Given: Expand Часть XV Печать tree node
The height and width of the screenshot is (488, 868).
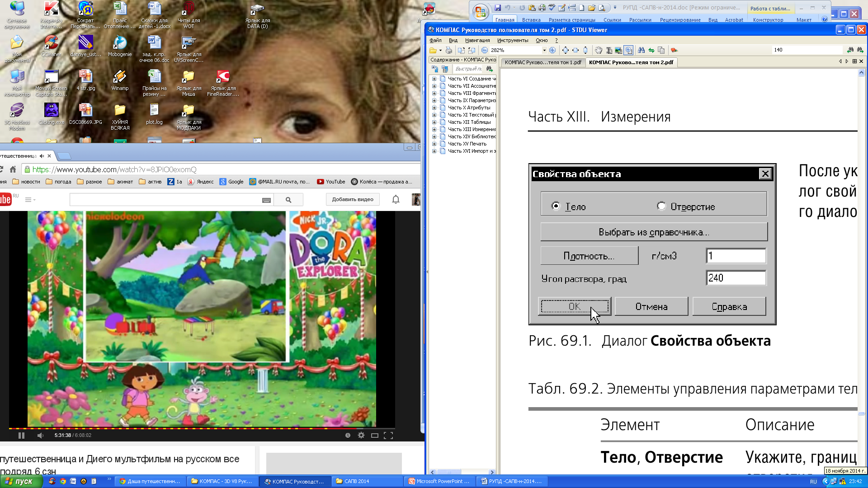Looking at the screenshot, I should 434,144.
